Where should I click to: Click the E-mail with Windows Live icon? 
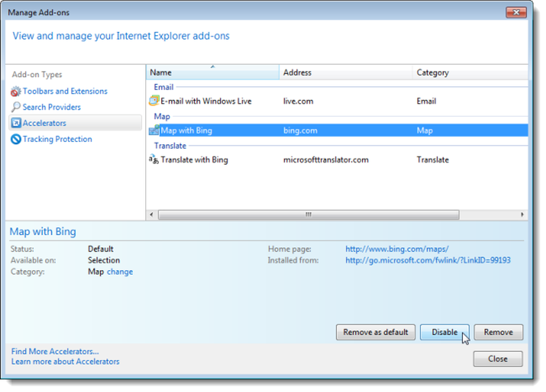click(154, 101)
